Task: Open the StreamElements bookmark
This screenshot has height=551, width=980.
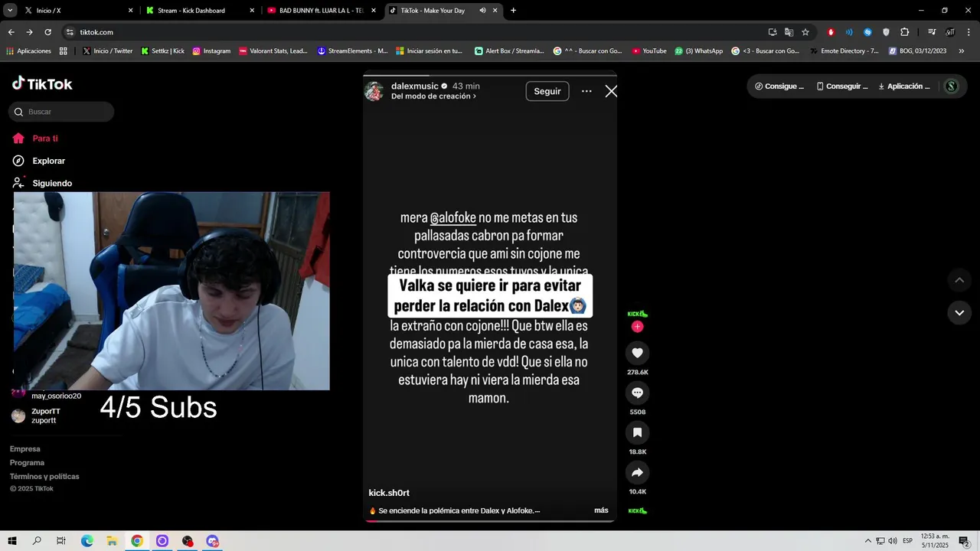Action: pos(352,51)
